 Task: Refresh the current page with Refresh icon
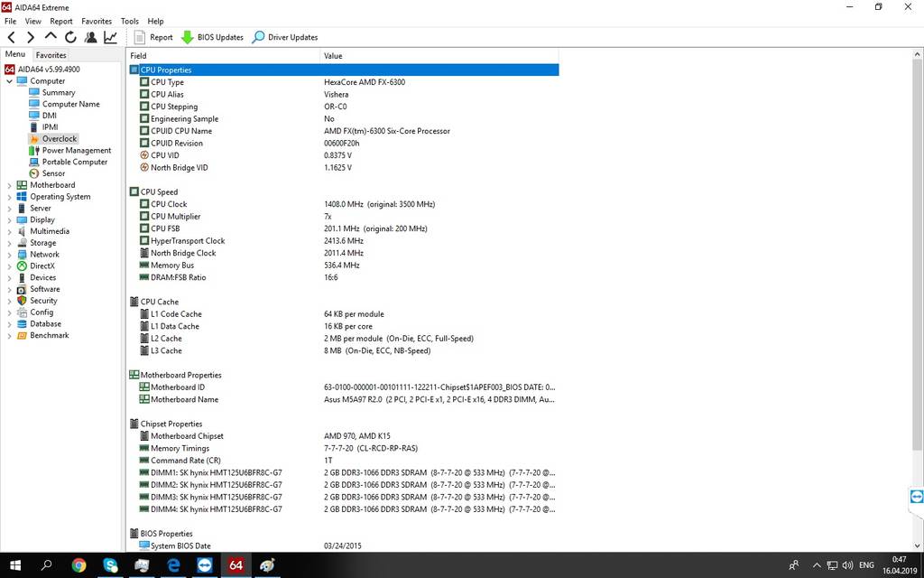pos(70,37)
